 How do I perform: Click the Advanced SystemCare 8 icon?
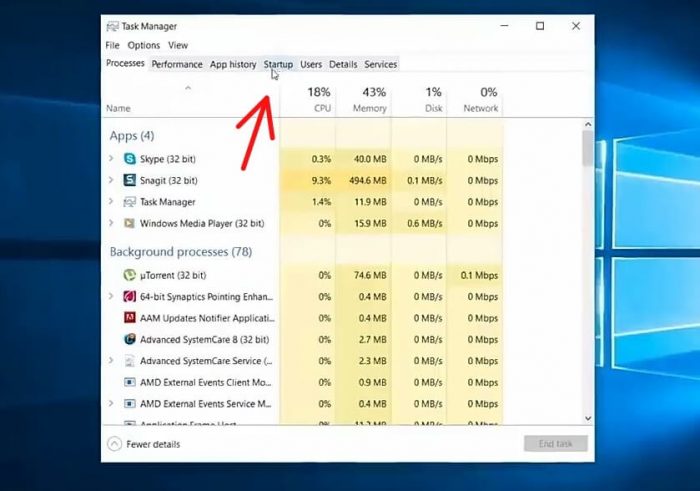(129, 339)
